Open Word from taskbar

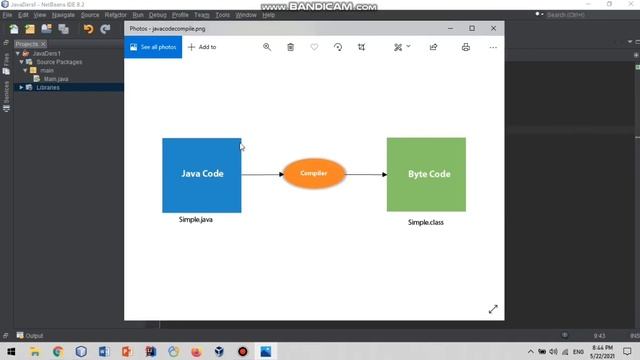point(104,351)
